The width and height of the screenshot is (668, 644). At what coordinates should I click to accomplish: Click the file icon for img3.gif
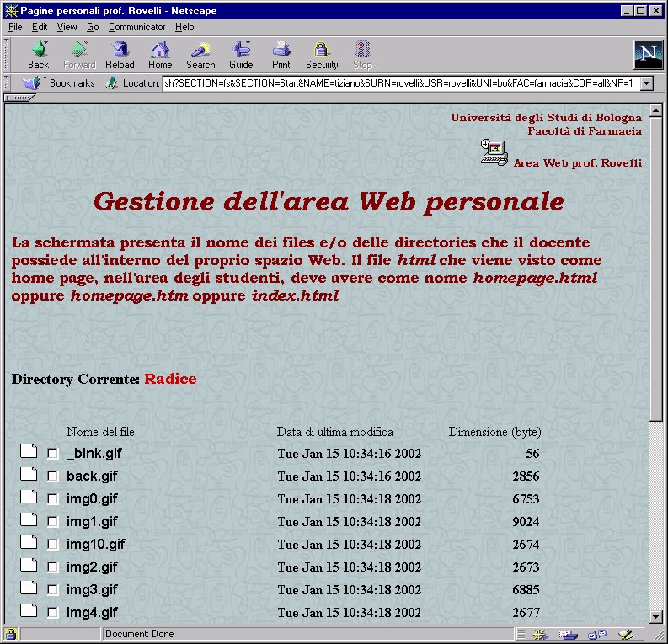click(x=29, y=588)
